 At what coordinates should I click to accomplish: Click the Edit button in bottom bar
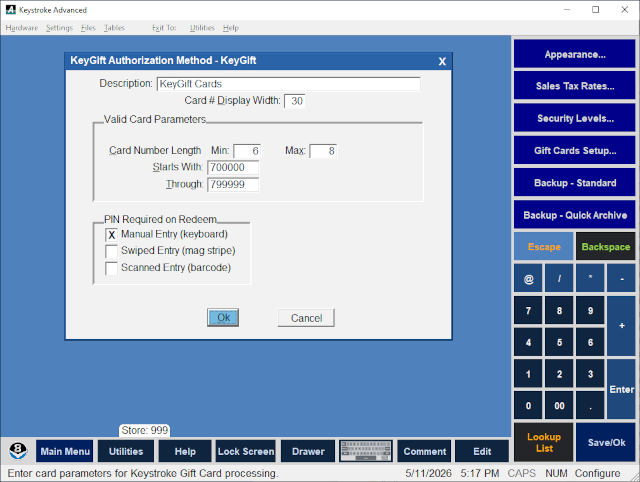(x=482, y=451)
